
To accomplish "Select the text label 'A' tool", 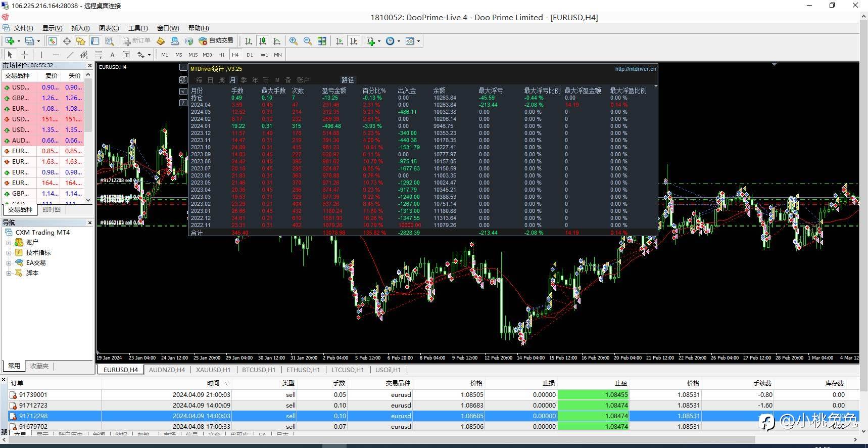I will 112,55.
